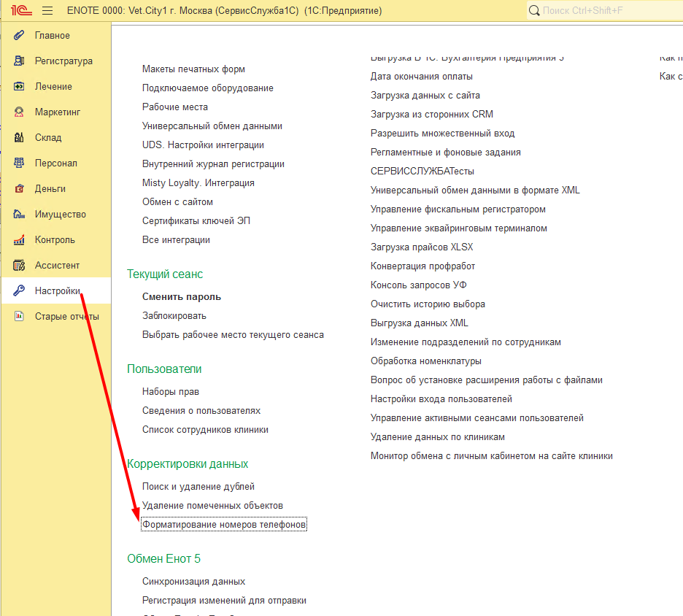683x616 pixels.
Task: Select the Настройки section
Action: coord(57,291)
